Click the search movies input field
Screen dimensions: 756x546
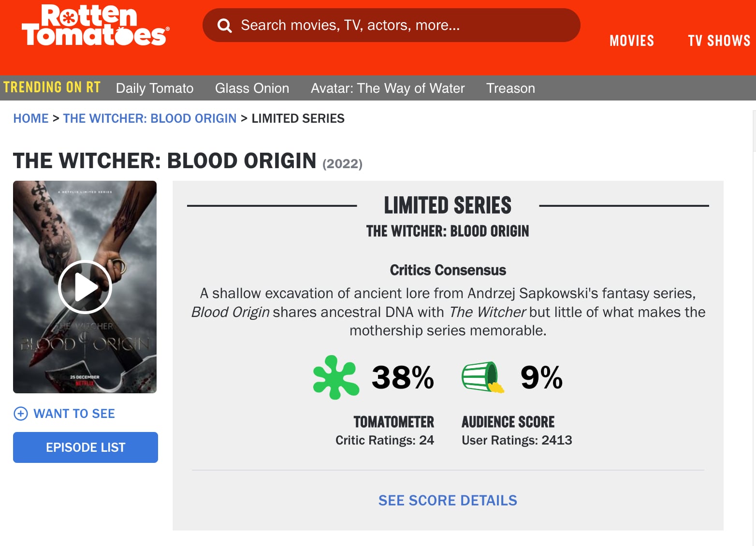[401, 25]
